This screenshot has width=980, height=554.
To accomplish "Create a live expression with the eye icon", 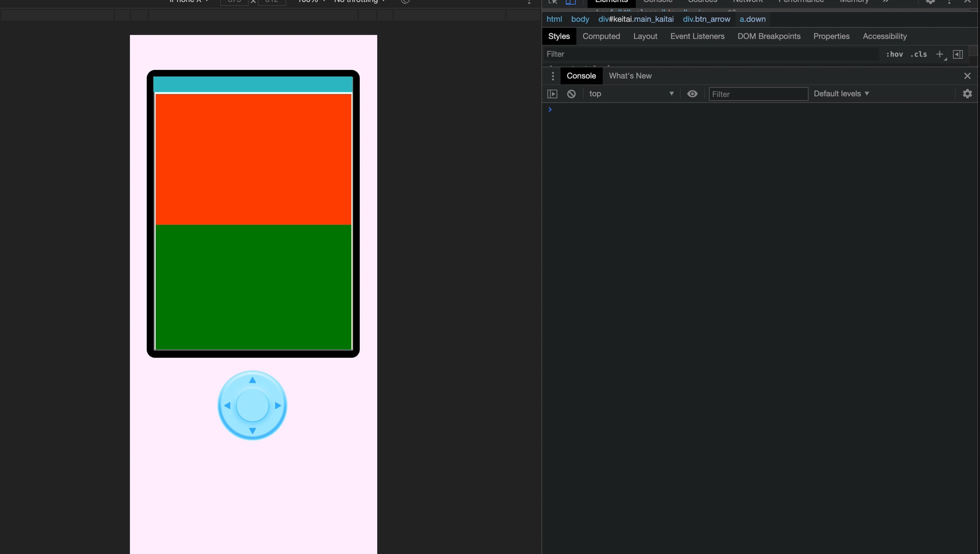I will 692,94.
